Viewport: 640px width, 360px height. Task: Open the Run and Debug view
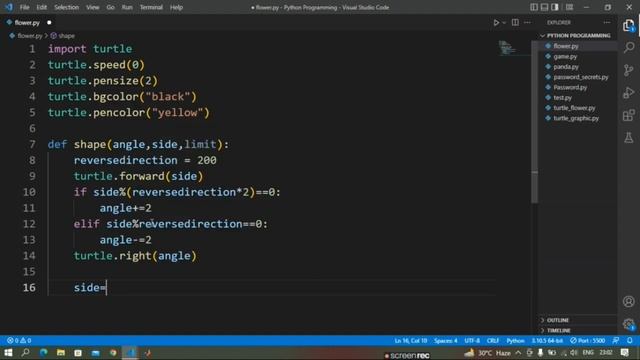(629, 93)
